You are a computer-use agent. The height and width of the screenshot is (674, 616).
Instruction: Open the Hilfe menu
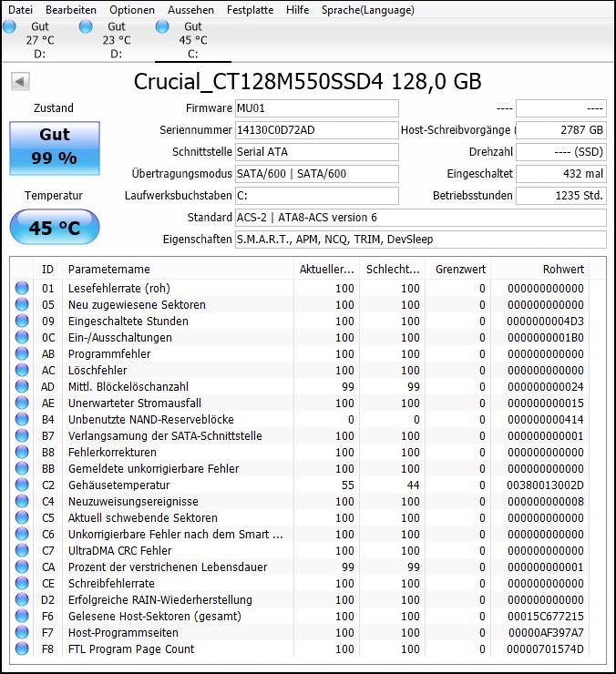(298, 9)
